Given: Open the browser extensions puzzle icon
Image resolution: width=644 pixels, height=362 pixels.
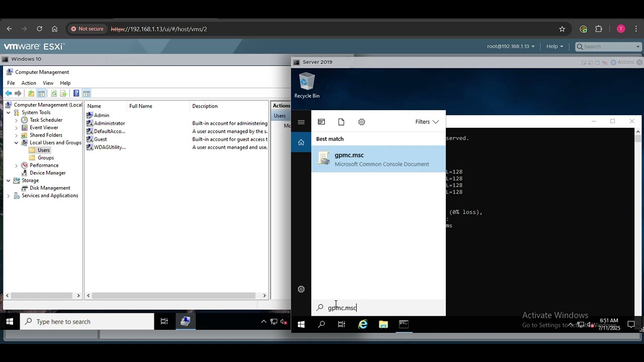Looking at the screenshot, I should coord(598,29).
